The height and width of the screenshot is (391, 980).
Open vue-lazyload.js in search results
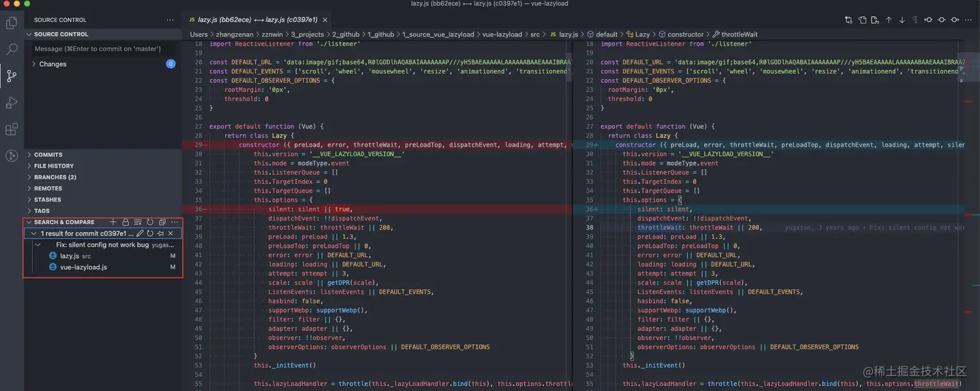[x=102, y=267]
